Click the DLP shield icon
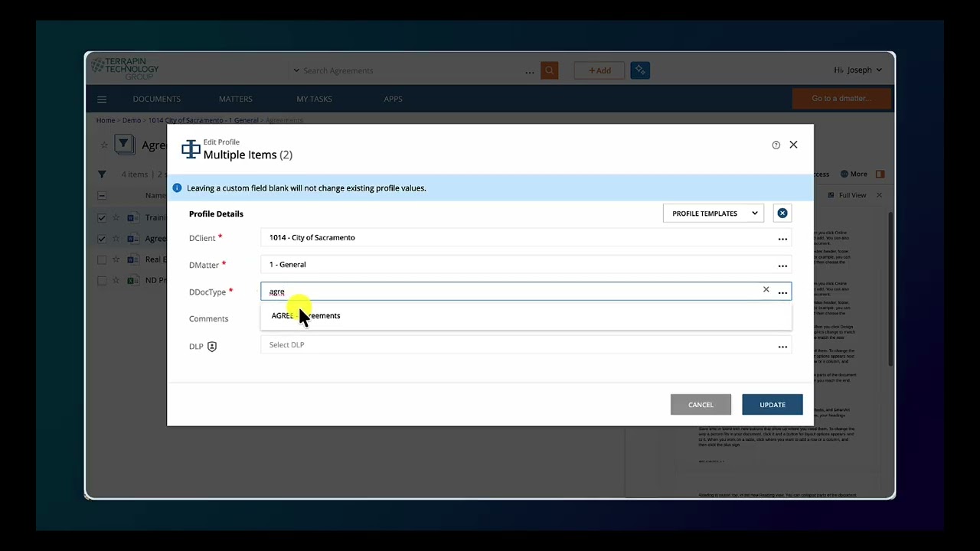 pos(212,347)
